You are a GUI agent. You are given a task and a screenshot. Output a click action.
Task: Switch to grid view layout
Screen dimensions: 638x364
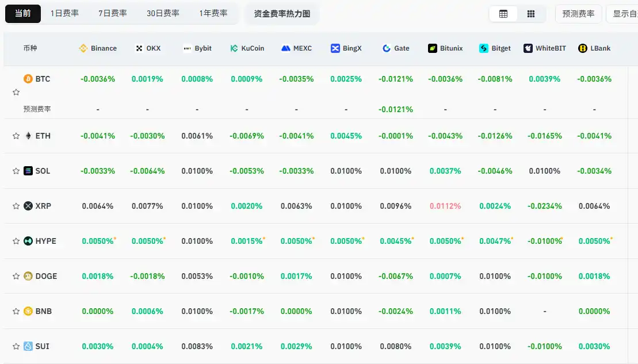click(x=531, y=14)
